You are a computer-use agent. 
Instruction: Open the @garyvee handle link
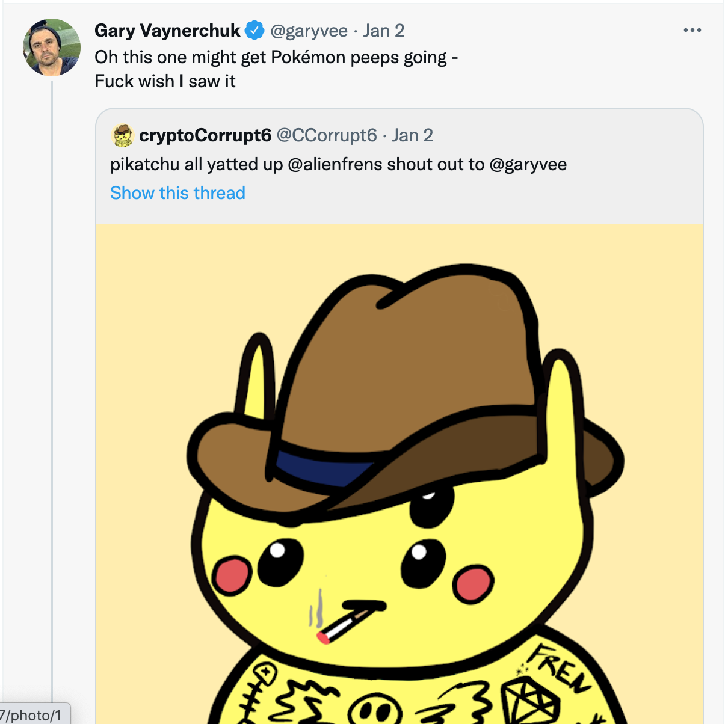(310, 31)
